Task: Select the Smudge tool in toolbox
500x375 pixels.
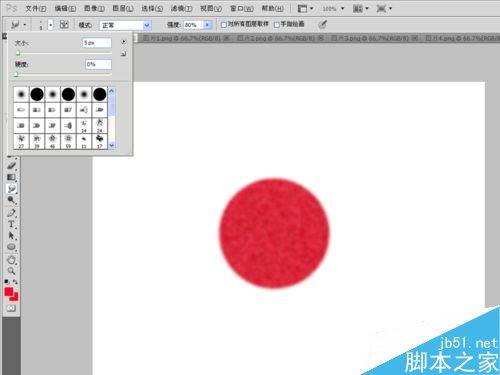Action: (11, 189)
